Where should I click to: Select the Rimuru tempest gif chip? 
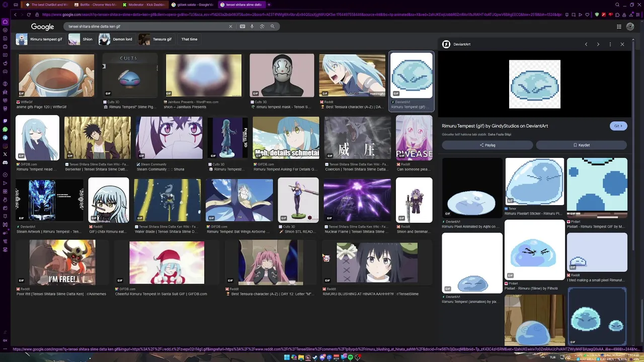pyautogui.click(x=40, y=39)
